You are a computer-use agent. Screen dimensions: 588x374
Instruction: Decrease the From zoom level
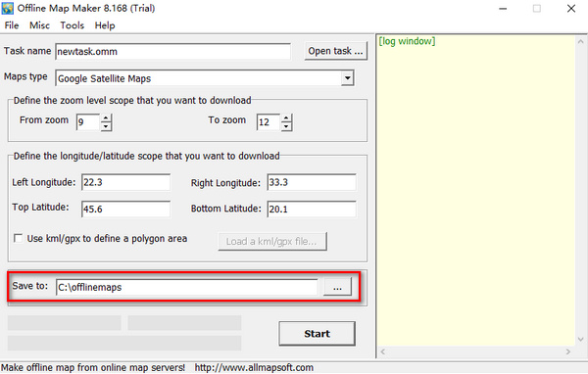point(106,126)
